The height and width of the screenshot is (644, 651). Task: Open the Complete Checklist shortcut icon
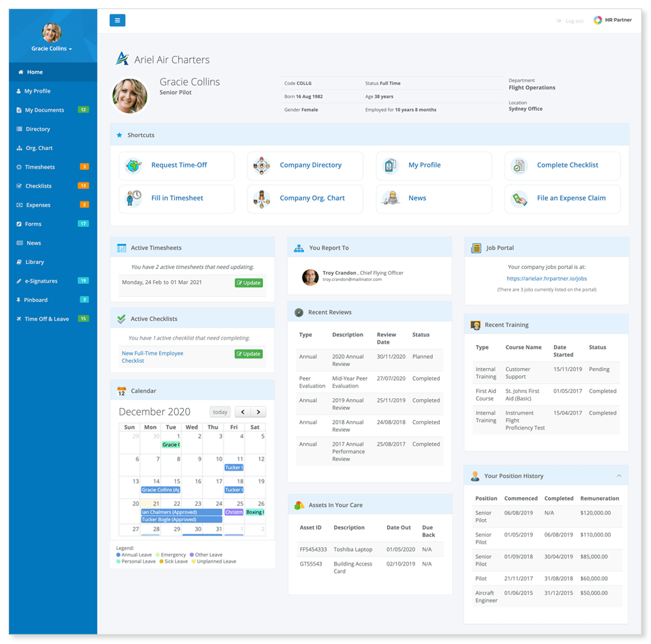coord(519,166)
